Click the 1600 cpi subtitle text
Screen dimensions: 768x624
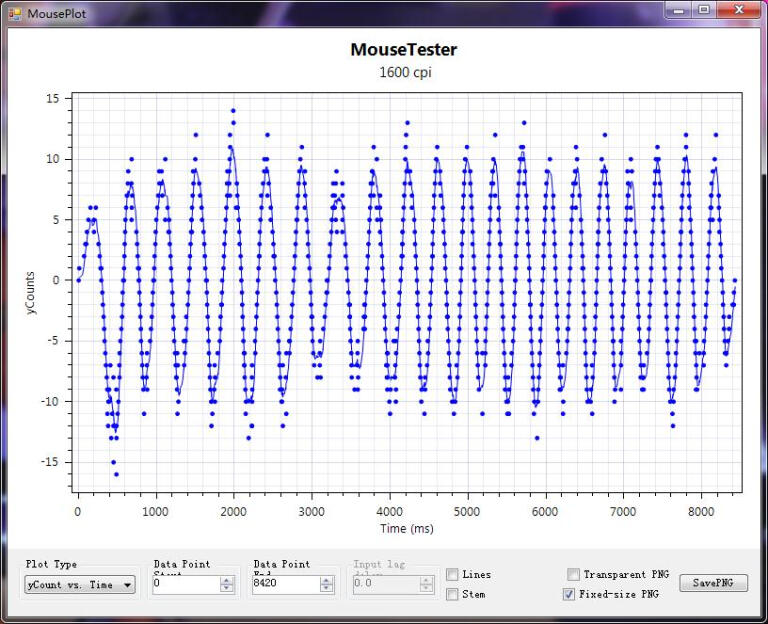coord(404,72)
